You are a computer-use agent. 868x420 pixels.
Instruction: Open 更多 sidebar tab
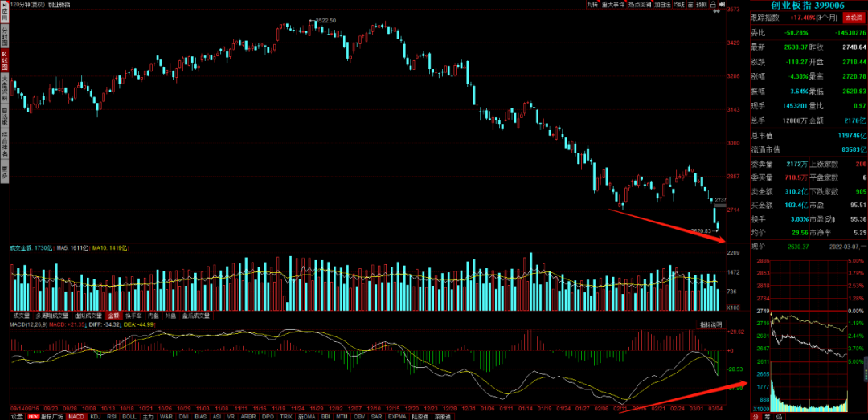click(x=5, y=170)
